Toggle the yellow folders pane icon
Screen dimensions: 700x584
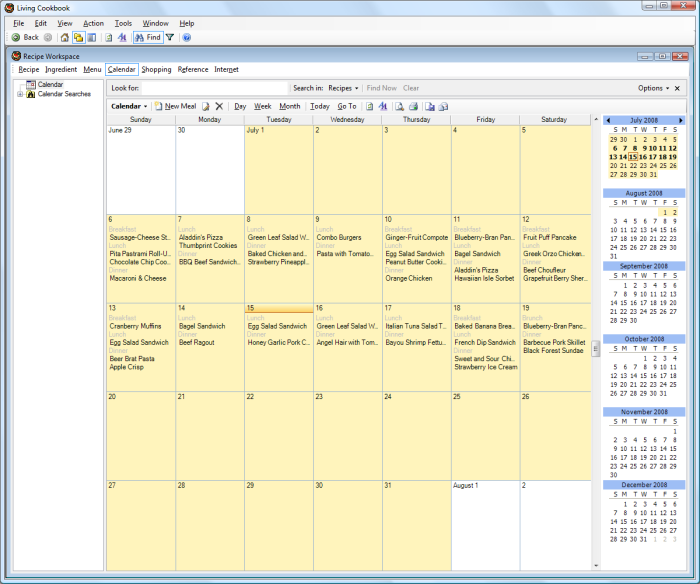click(79, 38)
